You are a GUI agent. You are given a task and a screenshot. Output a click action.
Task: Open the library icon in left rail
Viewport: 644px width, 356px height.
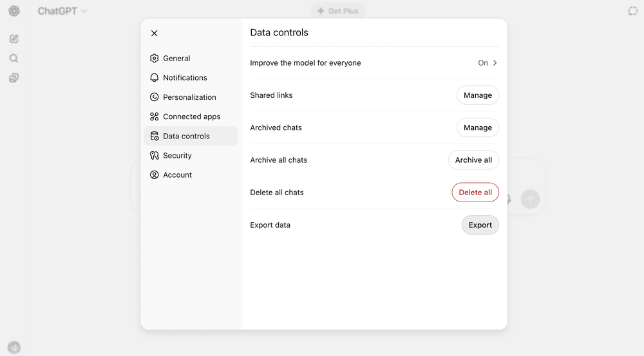click(14, 78)
